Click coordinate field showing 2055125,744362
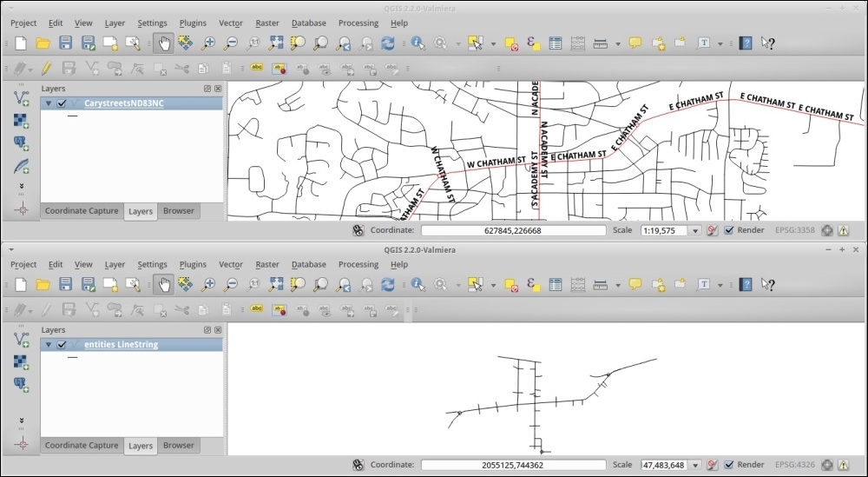Screen dimensions: 868x477 tap(513, 465)
